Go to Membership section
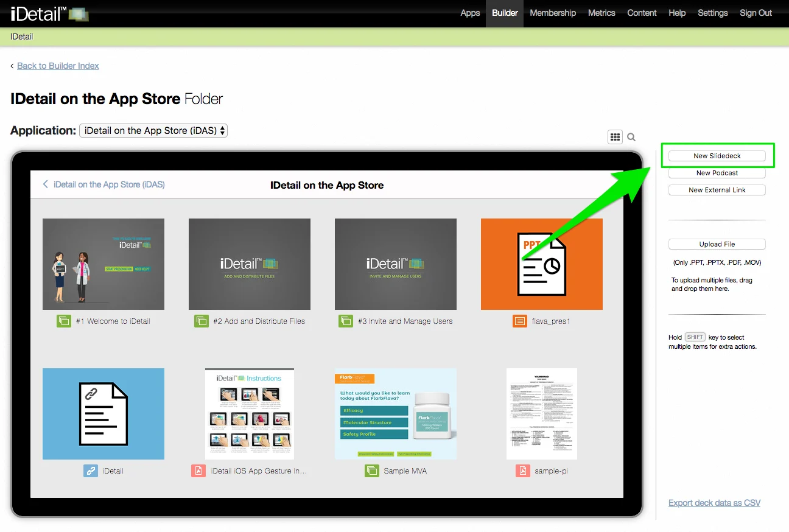The image size is (789, 532). [x=553, y=13]
